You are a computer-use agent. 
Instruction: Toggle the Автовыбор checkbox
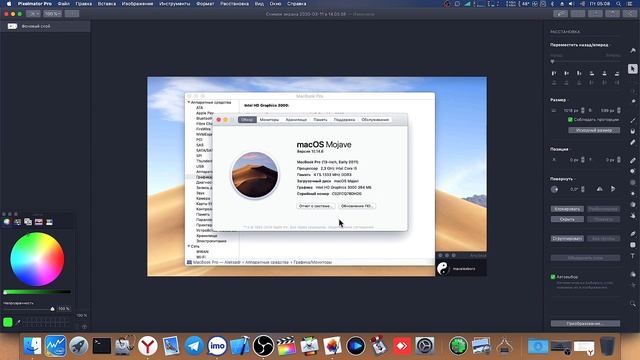(x=553, y=277)
